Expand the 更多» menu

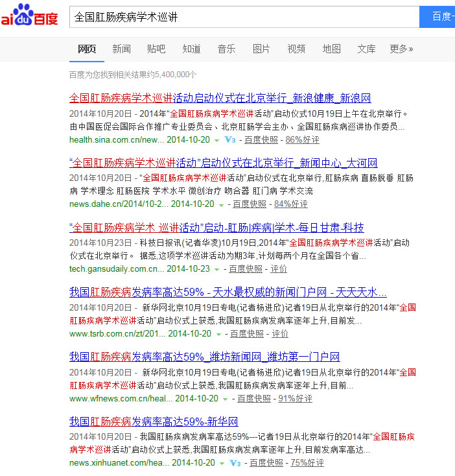point(401,49)
